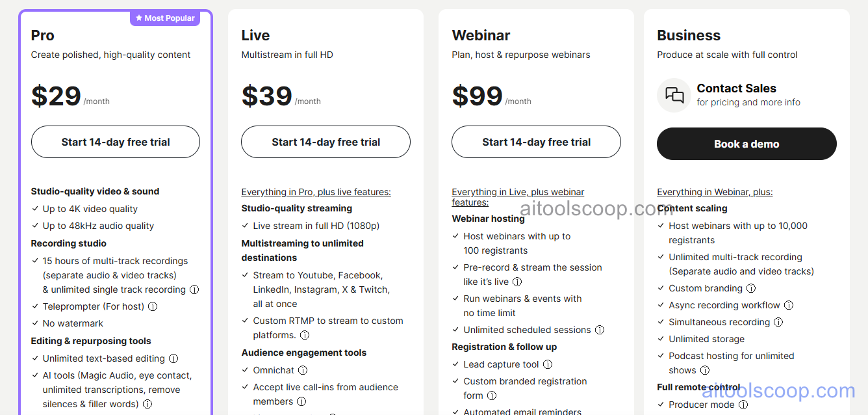Open the AI tools info tooltip
Image resolution: width=868 pixels, height=415 pixels.
(147, 404)
